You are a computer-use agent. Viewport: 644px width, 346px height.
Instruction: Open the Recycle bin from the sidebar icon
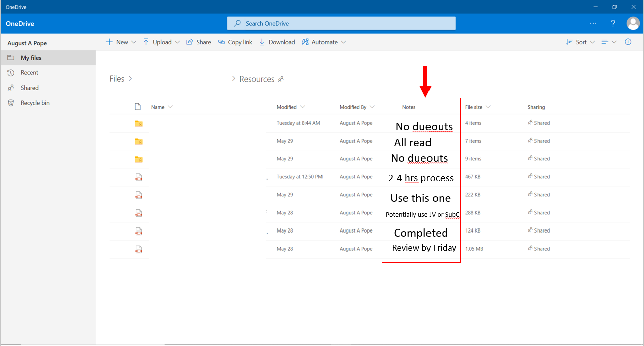pos(10,102)
